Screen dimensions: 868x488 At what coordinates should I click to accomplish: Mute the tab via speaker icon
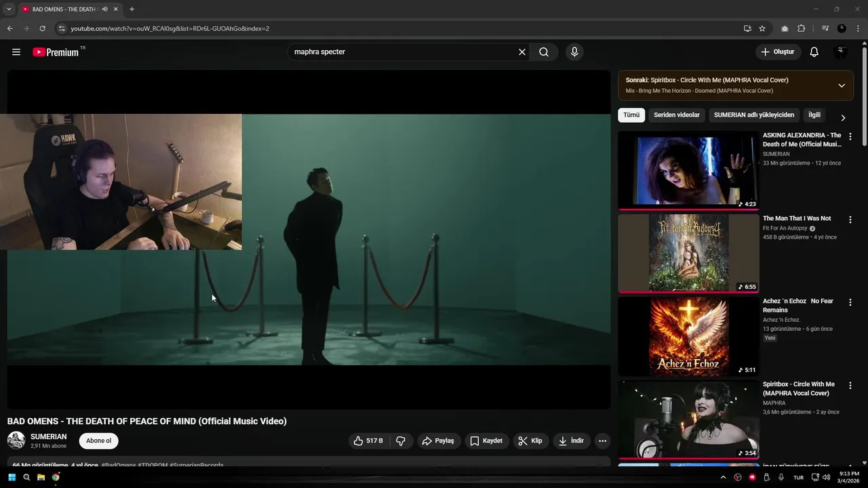104,9
